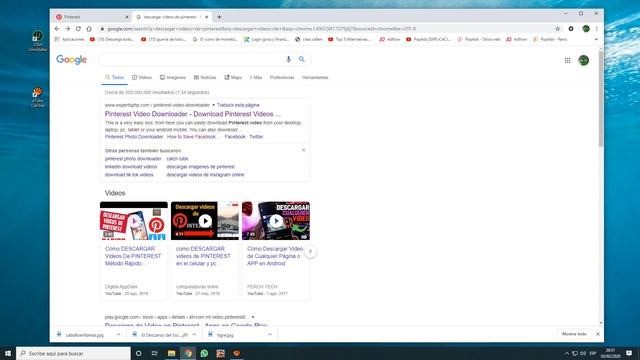This screenshot has height=360, width=640.
Task: Select the 'Noticias' search tab
Action: tap(205, 78)
